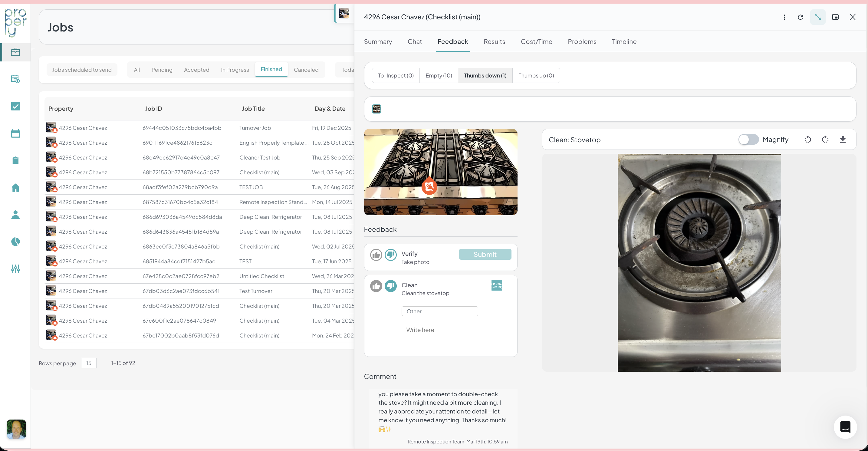Open the properties home sidebar icon
This screenshot has height=451, width=868.
pos(15,187)
